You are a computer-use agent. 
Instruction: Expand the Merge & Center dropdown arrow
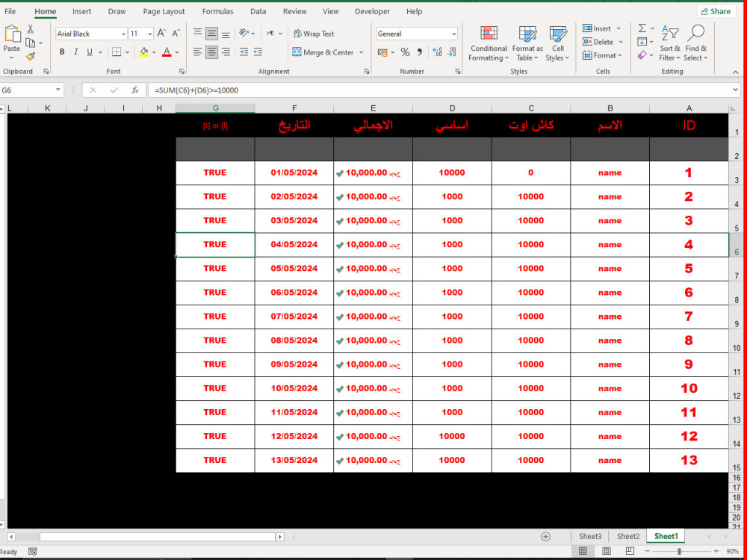point(361,52)
